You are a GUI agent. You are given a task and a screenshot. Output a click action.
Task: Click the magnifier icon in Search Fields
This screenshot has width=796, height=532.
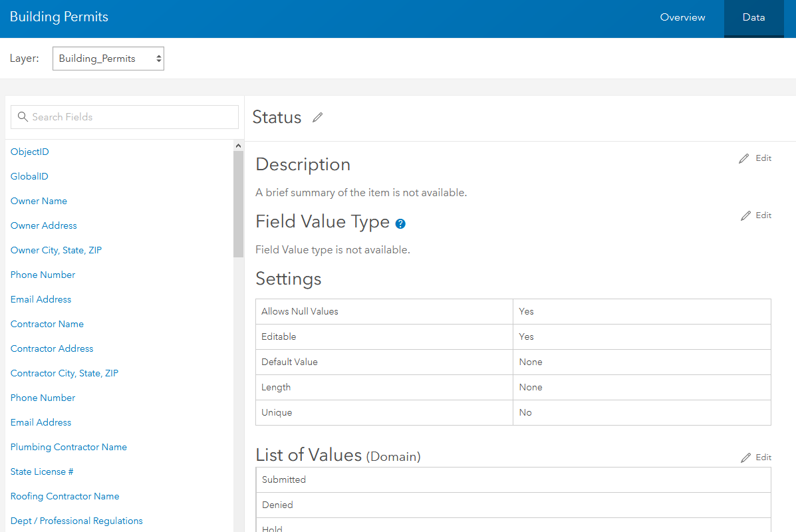(x=23, y=116)
